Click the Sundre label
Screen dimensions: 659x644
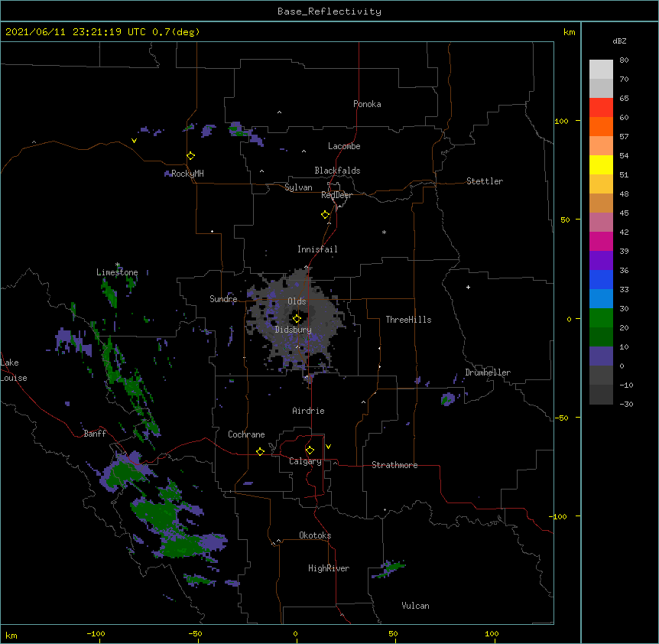pyautogui.click(x=223, y=299)
